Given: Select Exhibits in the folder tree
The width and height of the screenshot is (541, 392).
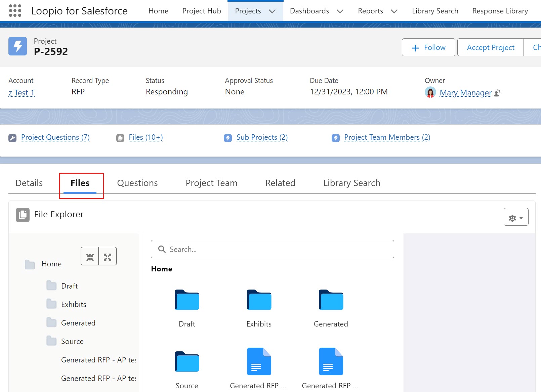Looking at the screenshot, I should 74,304.
